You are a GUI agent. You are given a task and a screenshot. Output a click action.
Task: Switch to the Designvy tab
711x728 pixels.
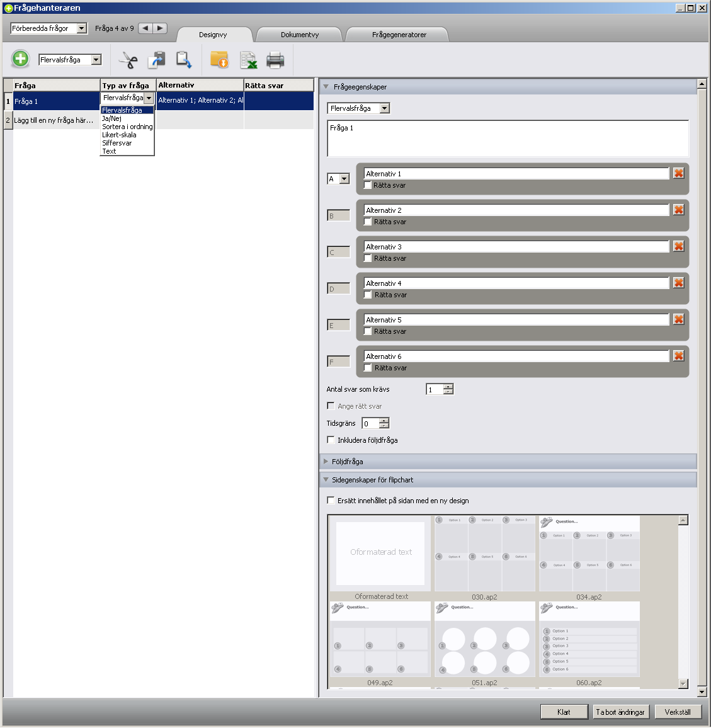coord(213,35)
